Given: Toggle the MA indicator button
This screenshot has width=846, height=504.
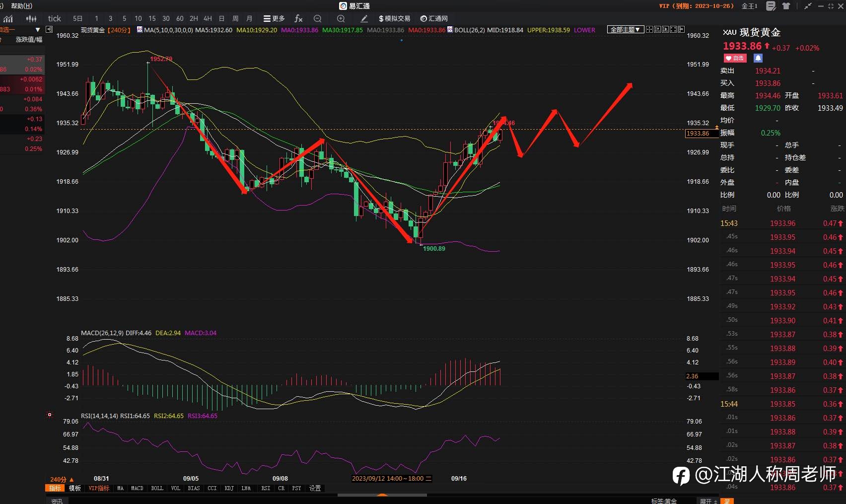Looking at the screenshot, I should pos(120,489).
